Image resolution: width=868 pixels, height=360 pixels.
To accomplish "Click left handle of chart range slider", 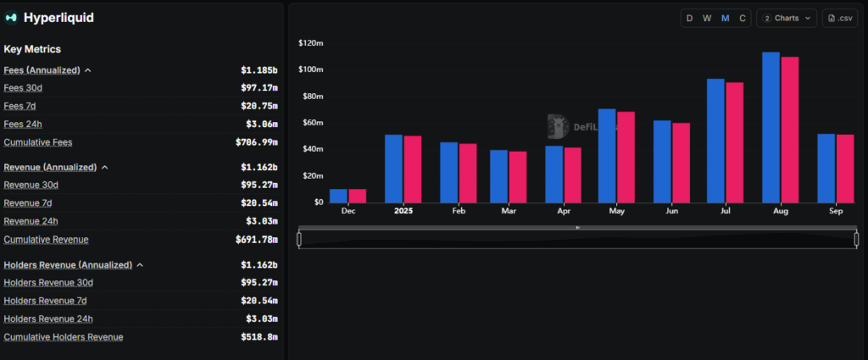I will pos(299,240).
